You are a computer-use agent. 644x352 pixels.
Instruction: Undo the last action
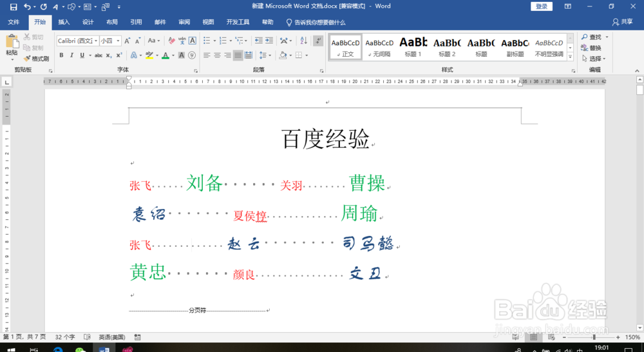[x=27, y=6]
